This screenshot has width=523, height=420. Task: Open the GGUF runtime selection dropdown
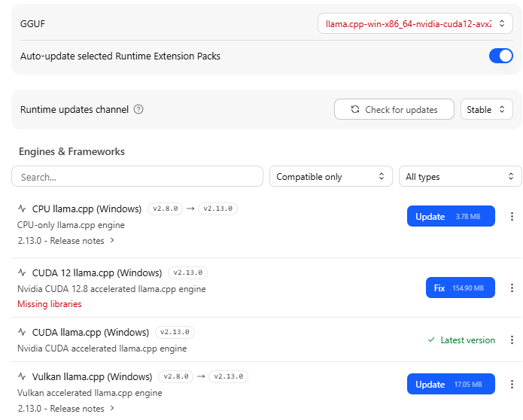[x=415, y=23]
